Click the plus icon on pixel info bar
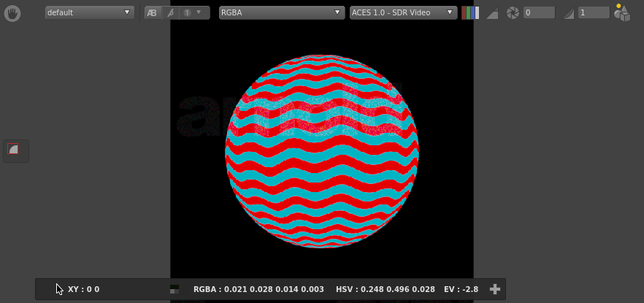Image resolution: width=644 pixels, height=303 pixels. pyautogui.click(x=495, y=289)
